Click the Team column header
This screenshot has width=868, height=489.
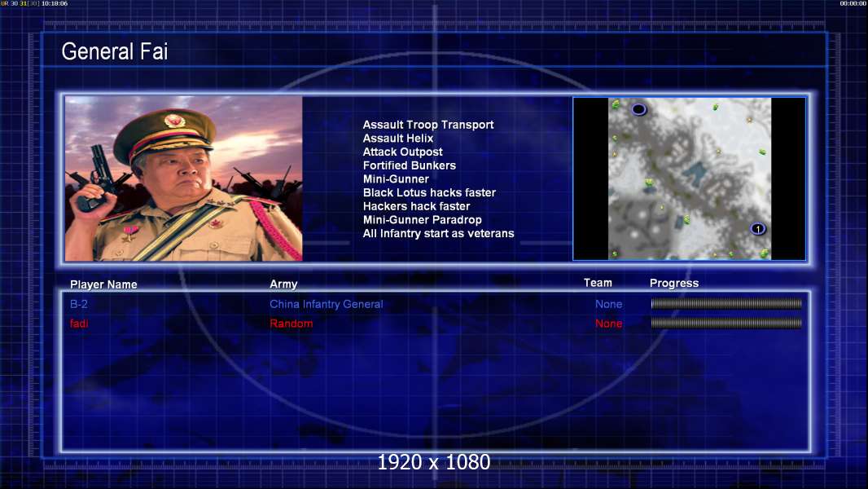point(598,283)
